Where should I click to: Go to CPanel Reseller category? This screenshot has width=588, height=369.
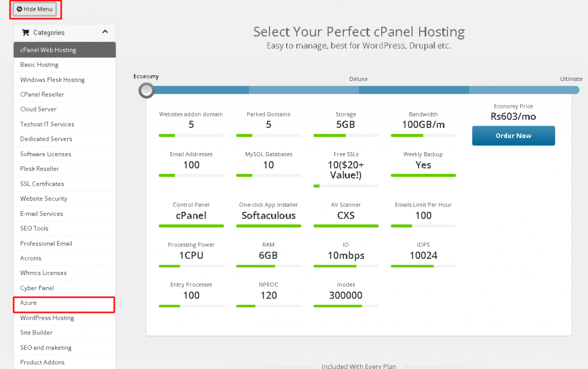point(42,95)
